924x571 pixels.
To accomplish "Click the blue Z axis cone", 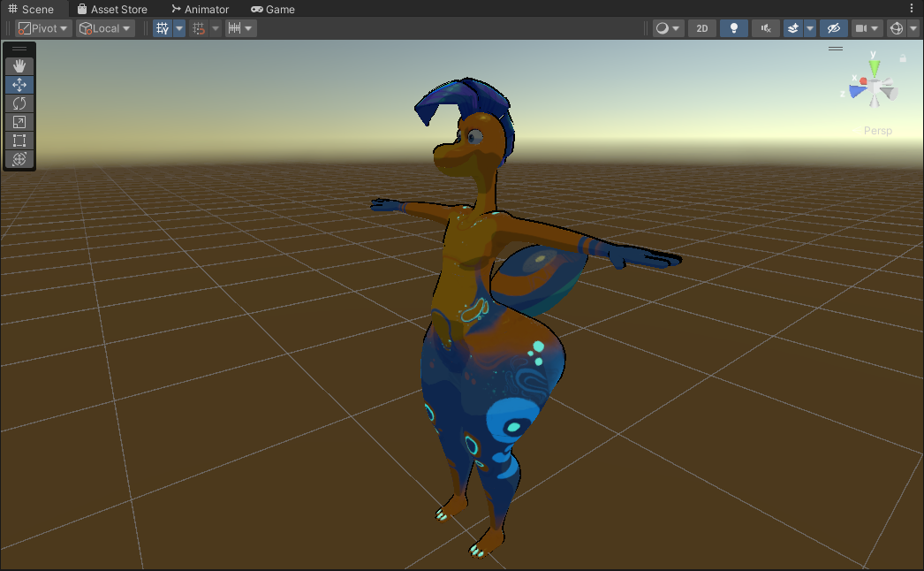I will [858, 91].
